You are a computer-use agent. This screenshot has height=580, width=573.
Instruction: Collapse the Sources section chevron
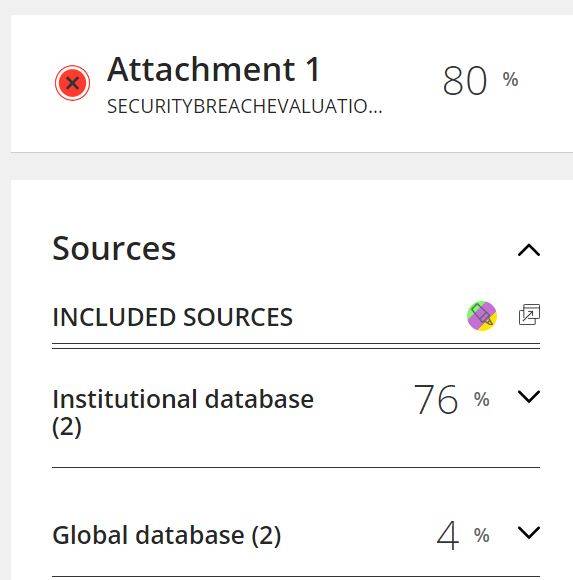pos(529,250)
